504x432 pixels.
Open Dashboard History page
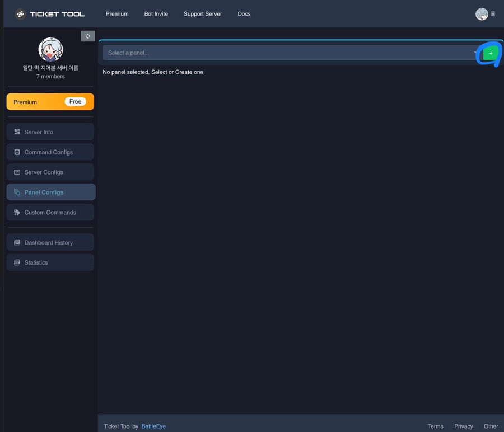coord(50,242)
